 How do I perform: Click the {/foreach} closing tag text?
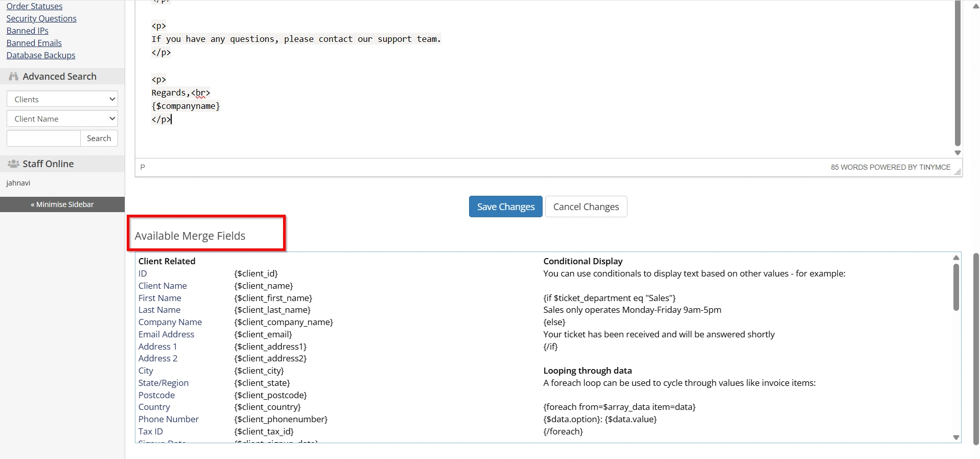563,431
